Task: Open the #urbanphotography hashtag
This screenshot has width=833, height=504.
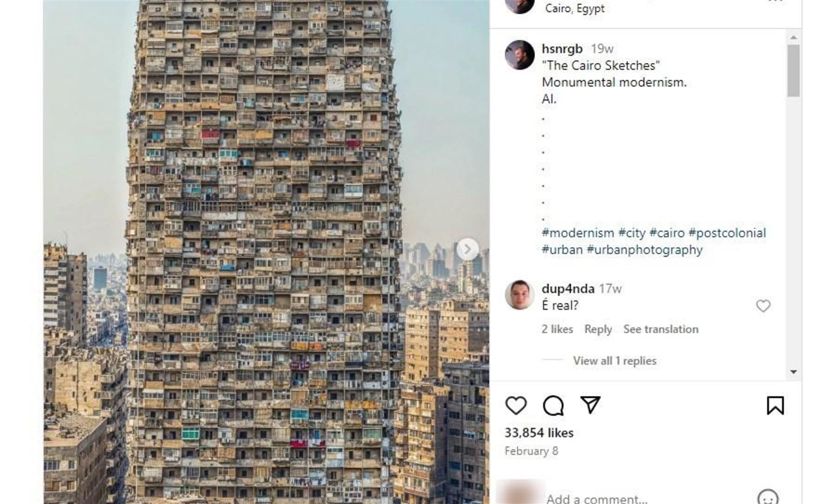Action: 645,250
